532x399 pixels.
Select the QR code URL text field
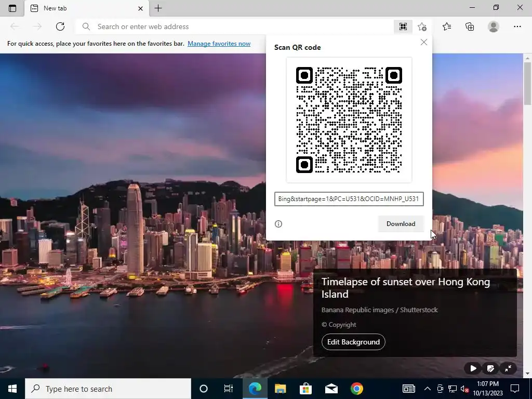tap(349, 199)
